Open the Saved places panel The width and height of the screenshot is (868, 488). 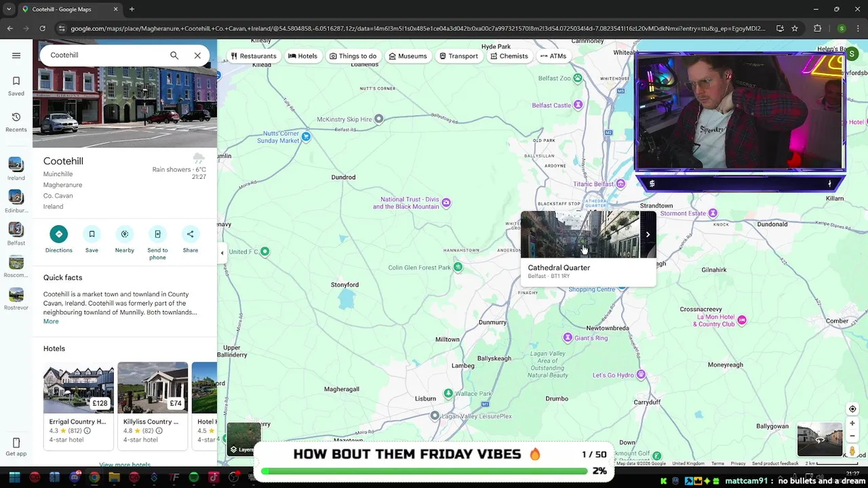[x=16, y=86]
